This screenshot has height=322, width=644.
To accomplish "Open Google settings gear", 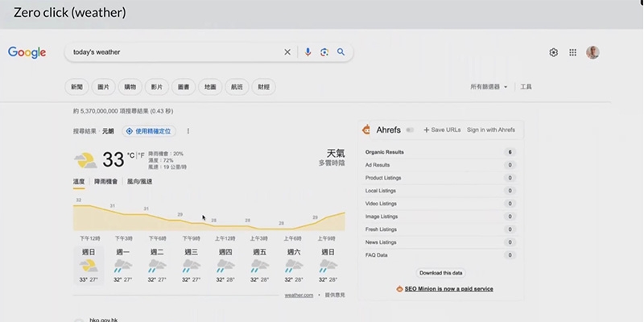I will (554, 52).
